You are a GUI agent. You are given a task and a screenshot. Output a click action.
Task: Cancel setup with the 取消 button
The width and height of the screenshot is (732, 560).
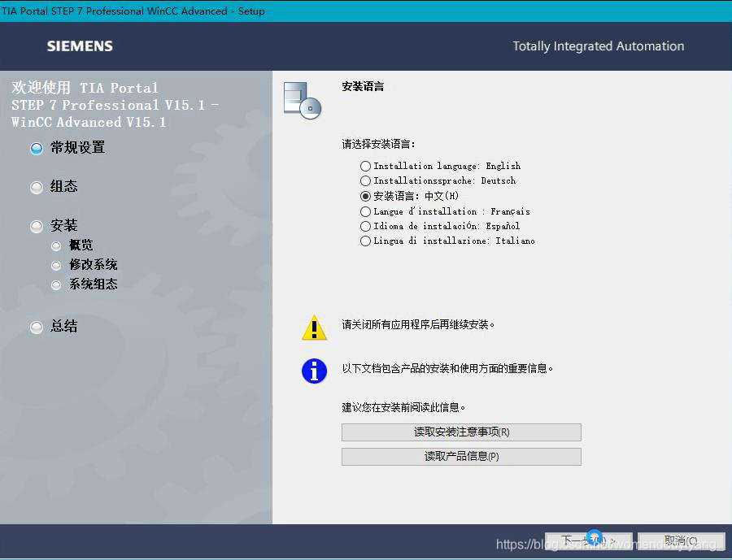click(x=681, y=540)
